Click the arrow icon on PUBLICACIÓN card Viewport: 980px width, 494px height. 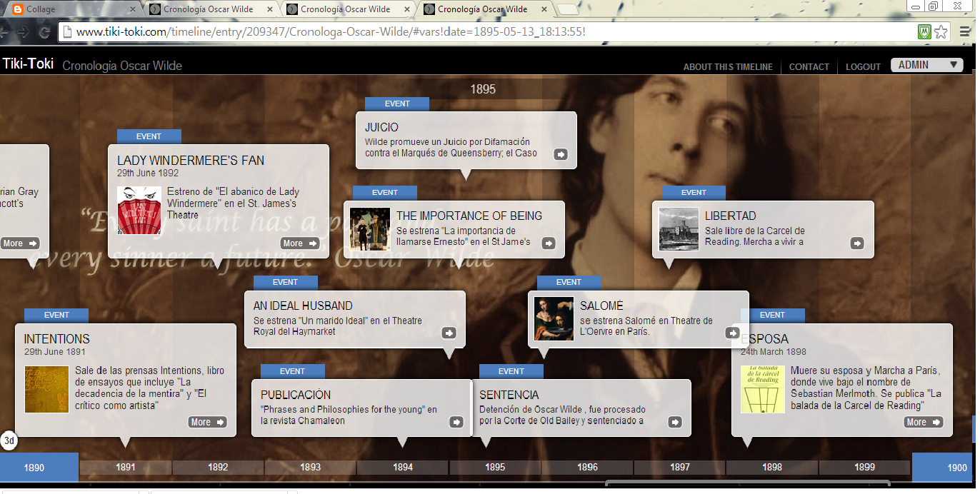point(456,422)
